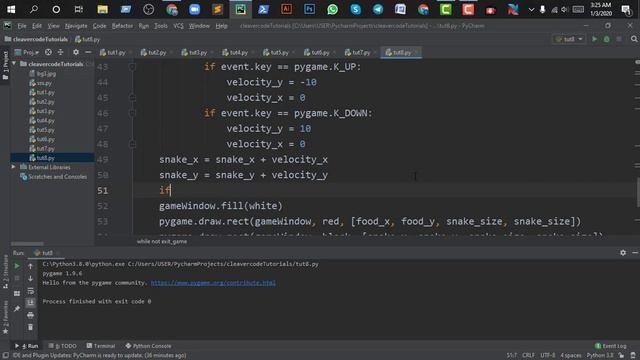Image resolution: width=640 pixels, height=360 pixels.
Task: Open taskbar volume control
Action: pos(564,9)
